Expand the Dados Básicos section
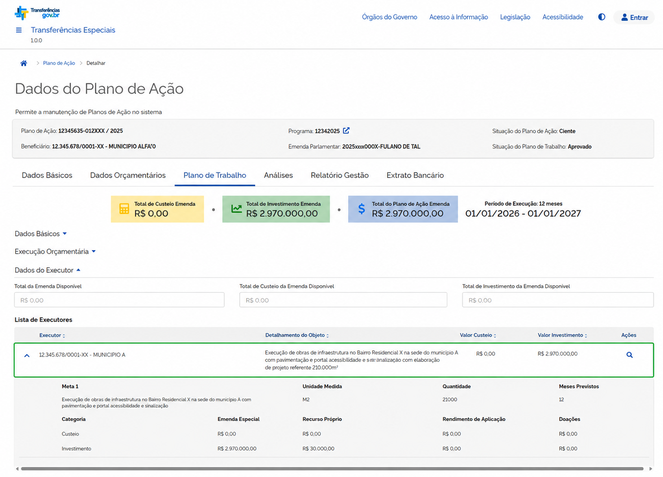This screenshot has height=477, width=663. click(x=41, y=233)
